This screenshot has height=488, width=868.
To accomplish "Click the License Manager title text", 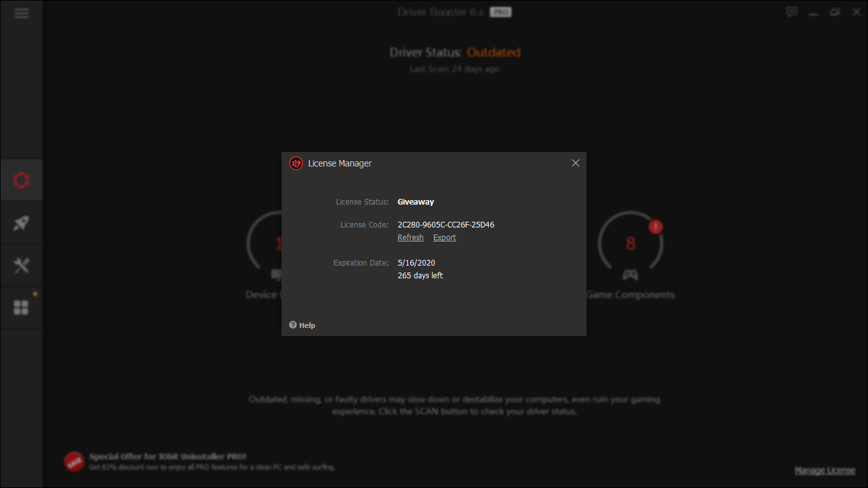I will click(x=340, y=164).
